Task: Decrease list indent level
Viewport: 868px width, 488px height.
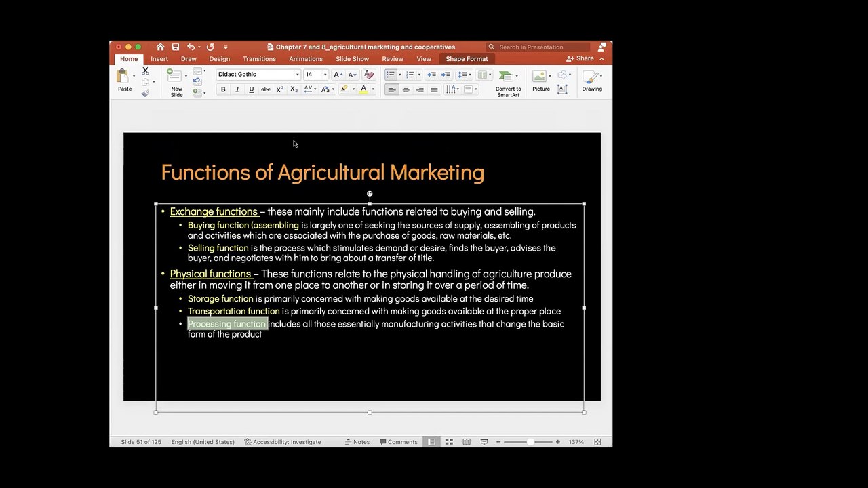Action: pos(431,75)
